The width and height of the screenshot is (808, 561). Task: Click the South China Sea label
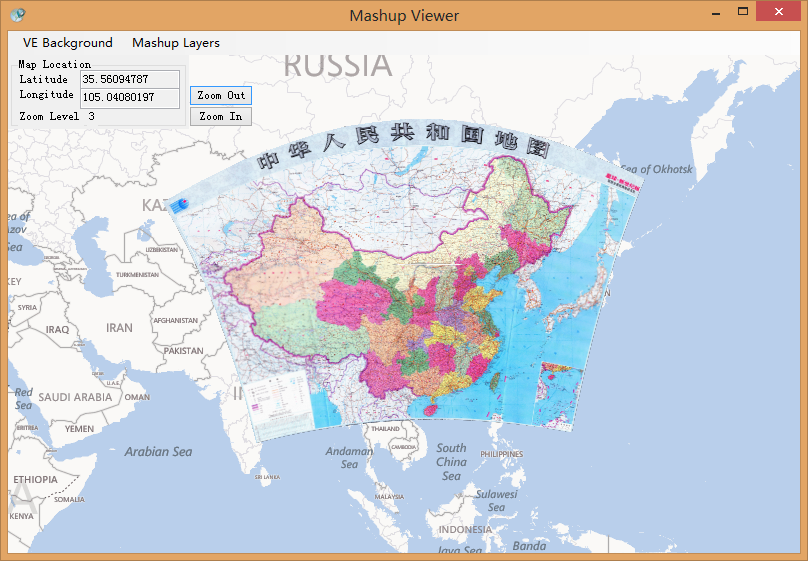(451, 462)
